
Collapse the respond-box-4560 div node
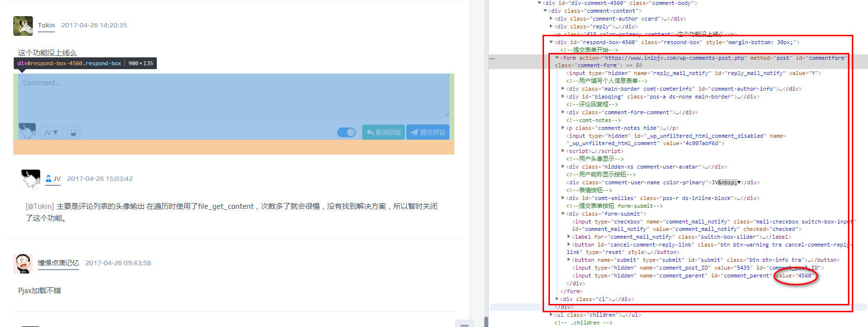551,42
